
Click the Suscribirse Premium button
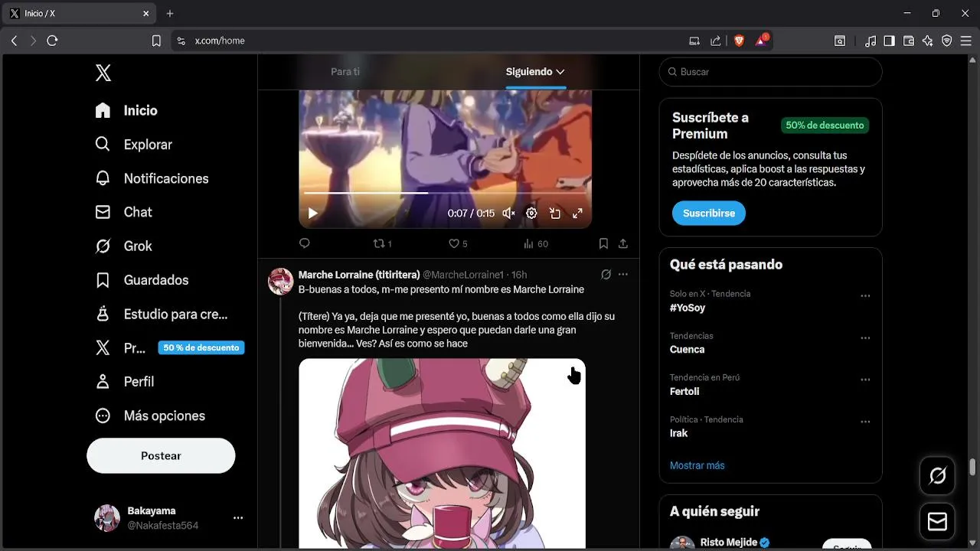point(709,214)
